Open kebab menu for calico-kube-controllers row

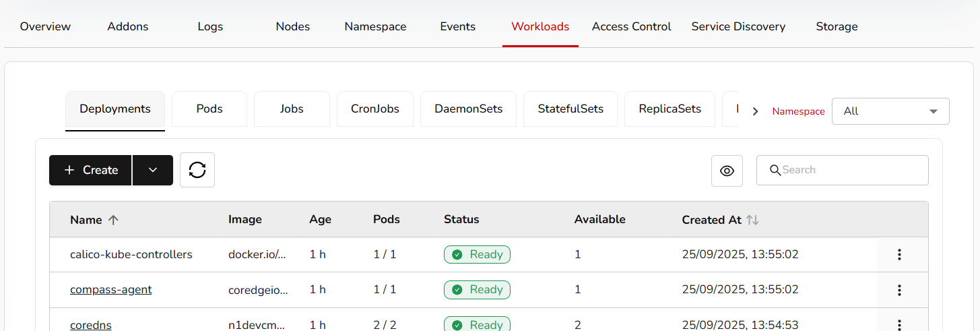[899, 255]
